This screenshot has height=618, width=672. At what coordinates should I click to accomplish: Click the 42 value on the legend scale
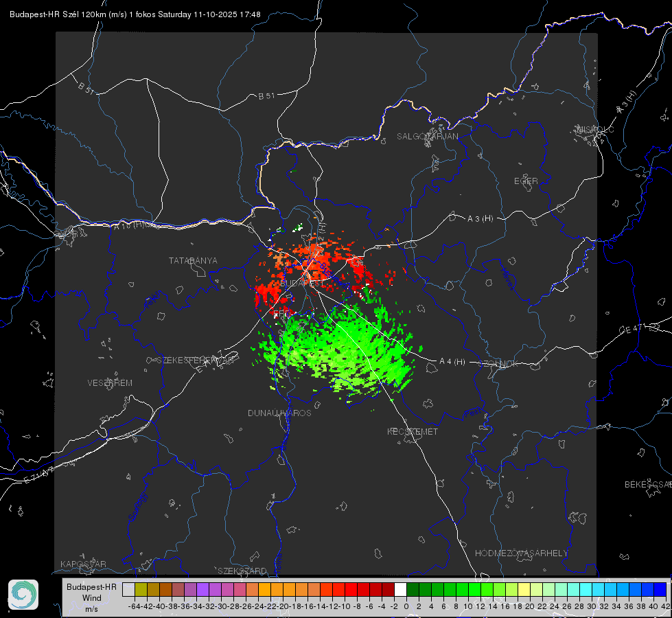coord(665,606)
